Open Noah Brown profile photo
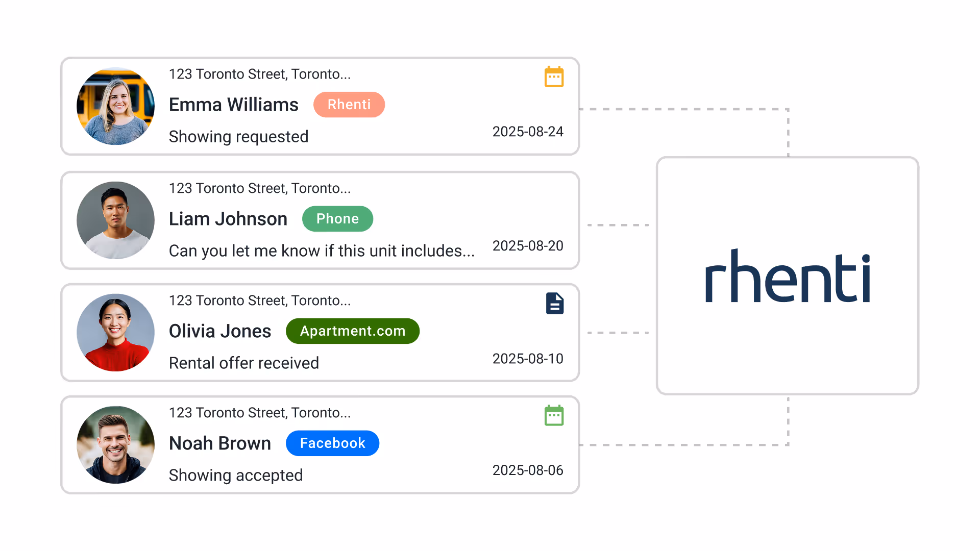The width and height of the screenshot is (980, 551). 115,445
